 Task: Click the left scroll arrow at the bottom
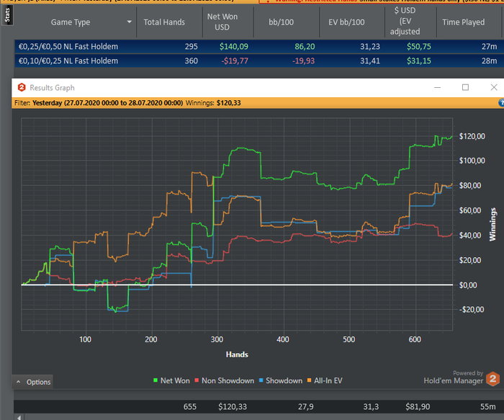(19, 417)
